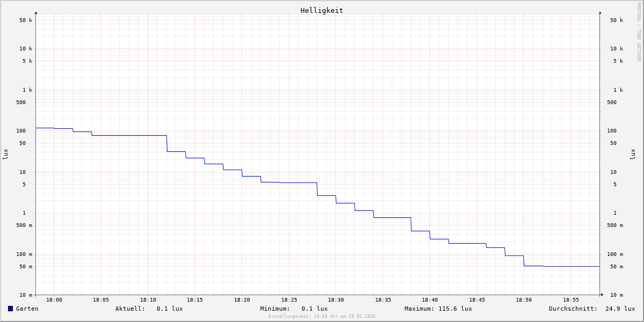Click the lux unit label on left axis
The image size is (644, 322).
point(5,154)
